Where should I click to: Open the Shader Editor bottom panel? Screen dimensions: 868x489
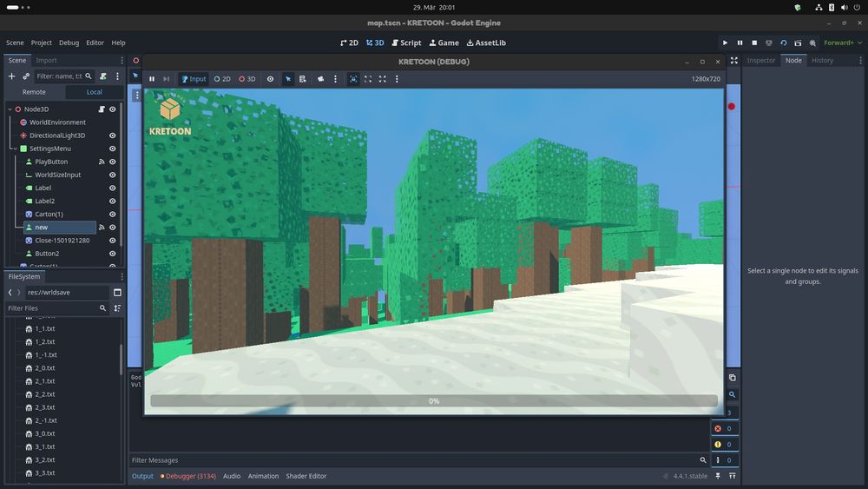pyautogui.click(x=306, y=476)
